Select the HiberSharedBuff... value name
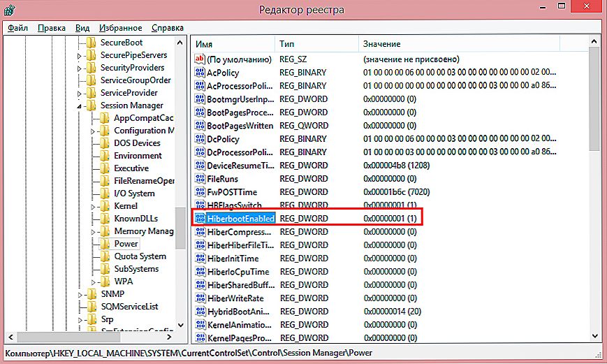 point(241,285)
